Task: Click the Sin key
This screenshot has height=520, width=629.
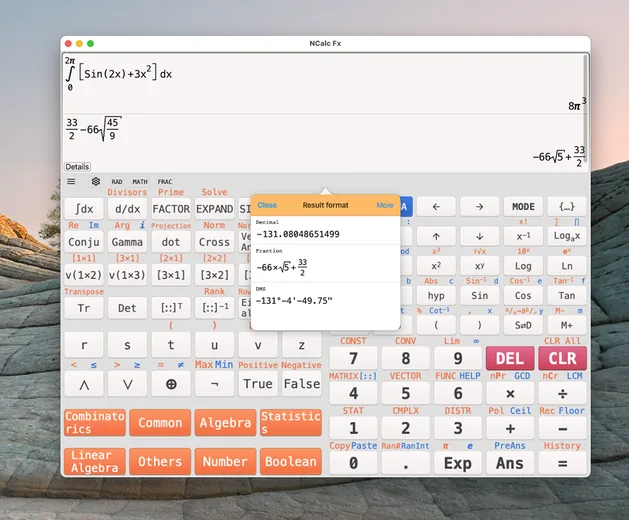Action: click(479, 296)
